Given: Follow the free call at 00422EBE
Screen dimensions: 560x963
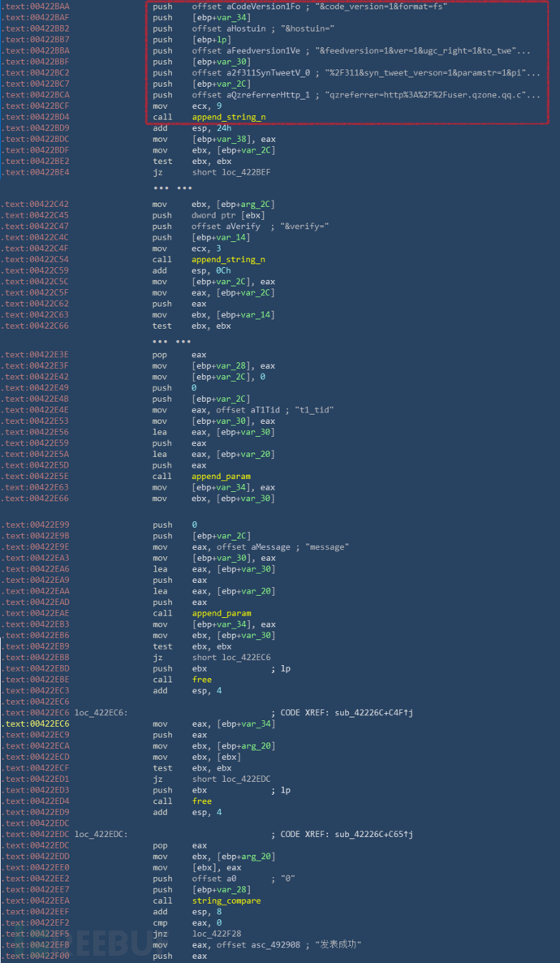Looking at the screenshot, I should pos(201,680).
